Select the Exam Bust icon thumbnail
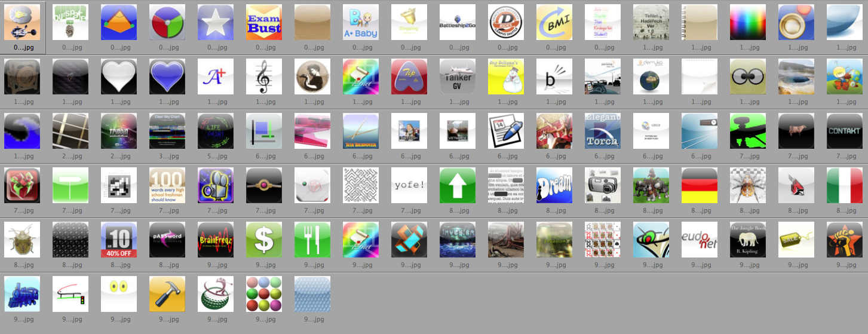The width and height of the screenshot is (868, 334). click(x=264, y=22)
